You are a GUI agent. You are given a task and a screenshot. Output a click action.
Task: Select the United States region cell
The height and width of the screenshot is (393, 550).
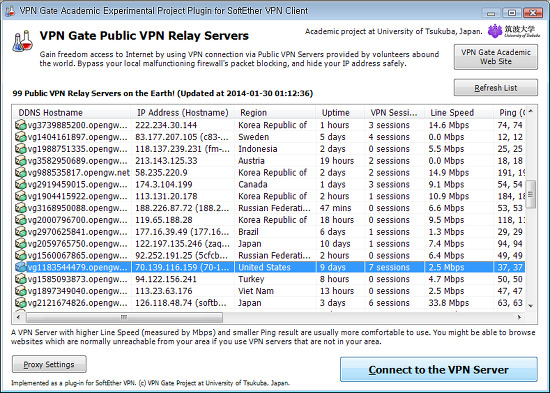[x=264, y=267]
